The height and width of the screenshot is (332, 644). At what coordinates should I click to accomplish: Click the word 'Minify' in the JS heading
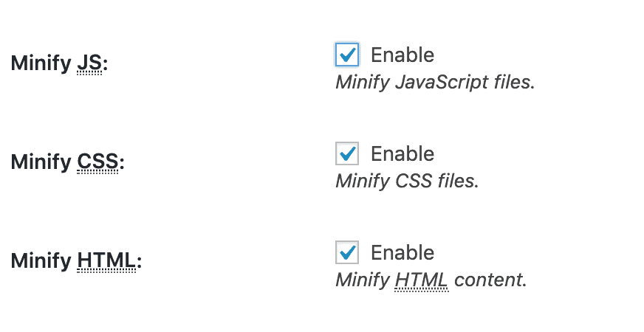click(41, 64)
